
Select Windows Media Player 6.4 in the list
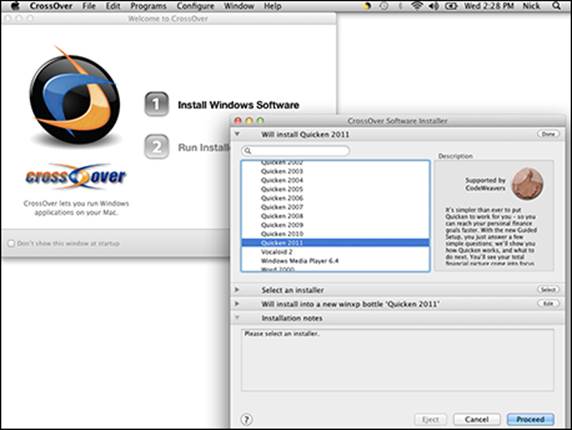pos(335,261)
